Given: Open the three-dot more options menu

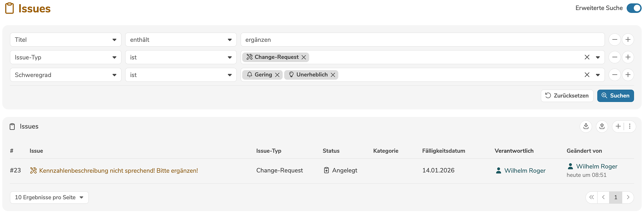Looking at the screenshot, I should [630, 126].
